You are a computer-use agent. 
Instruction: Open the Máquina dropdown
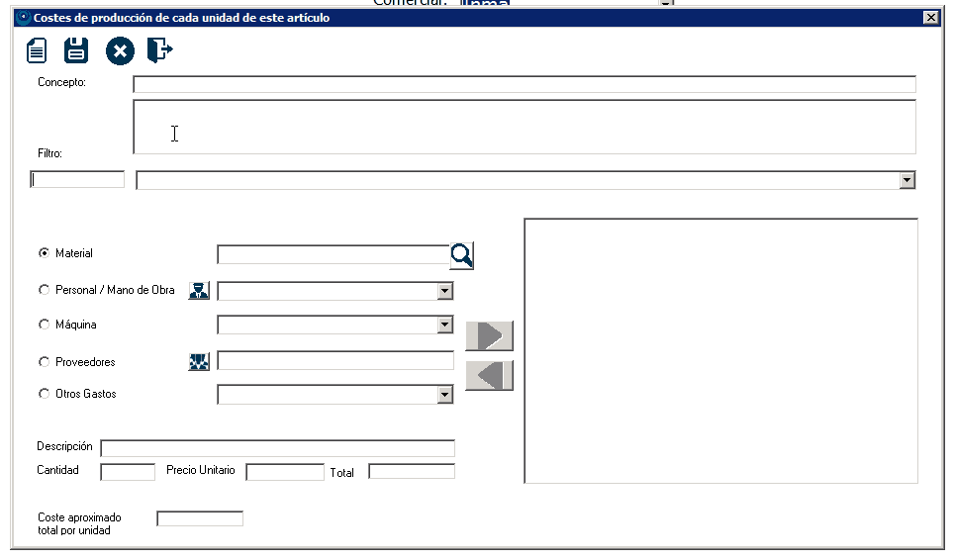pos(444,326)
